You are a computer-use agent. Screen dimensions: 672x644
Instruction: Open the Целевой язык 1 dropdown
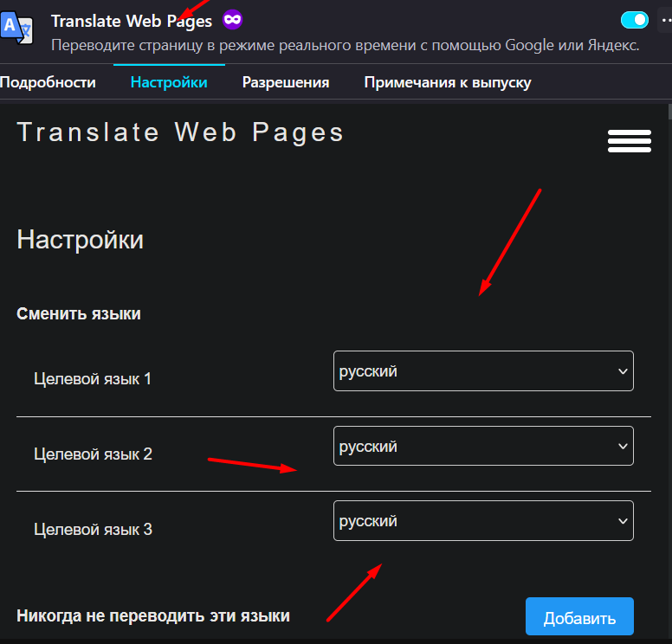(483, 371)
